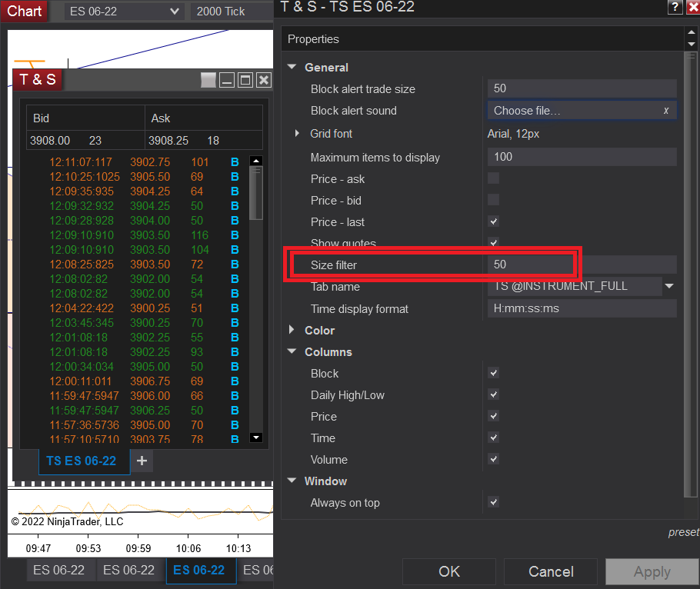Image resolution: width=700 pixels, height=589 pixels.
Task: Add a new tab with the plus icon
Action: tap(142, 461)
